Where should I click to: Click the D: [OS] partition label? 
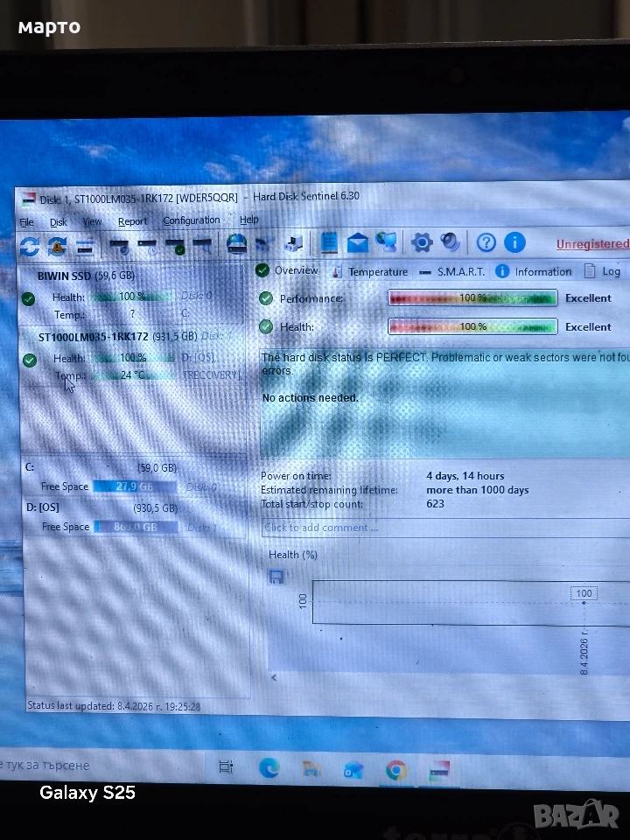42,507
